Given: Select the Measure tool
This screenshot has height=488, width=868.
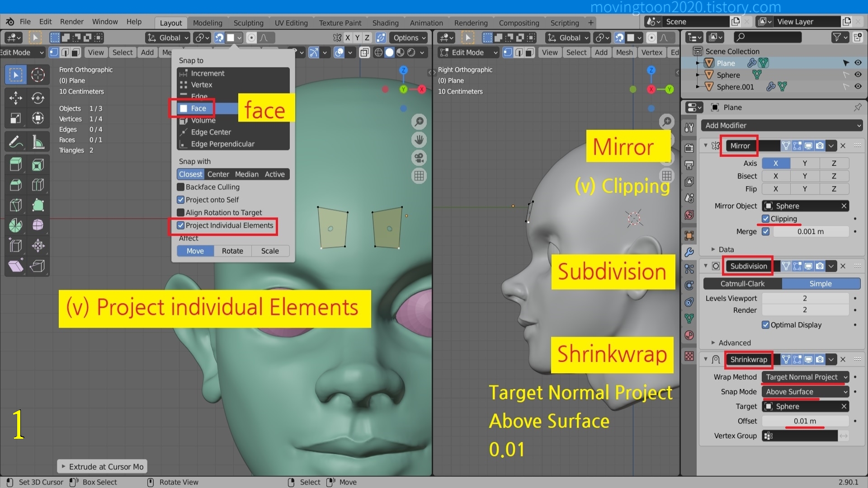Looking at the screenshot, I should click(x=38, y=142).
